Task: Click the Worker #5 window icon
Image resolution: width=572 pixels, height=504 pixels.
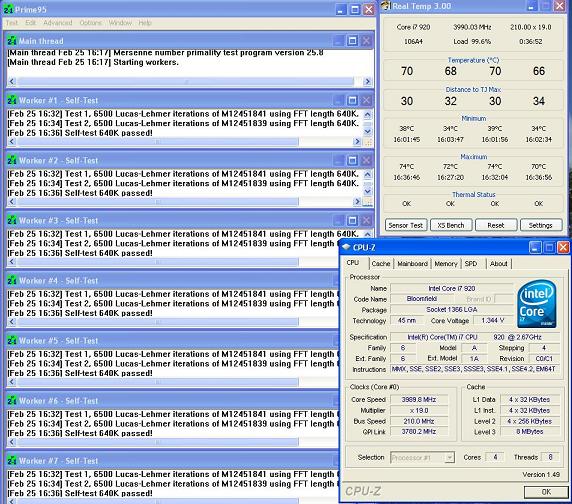Action: (12, 341)
